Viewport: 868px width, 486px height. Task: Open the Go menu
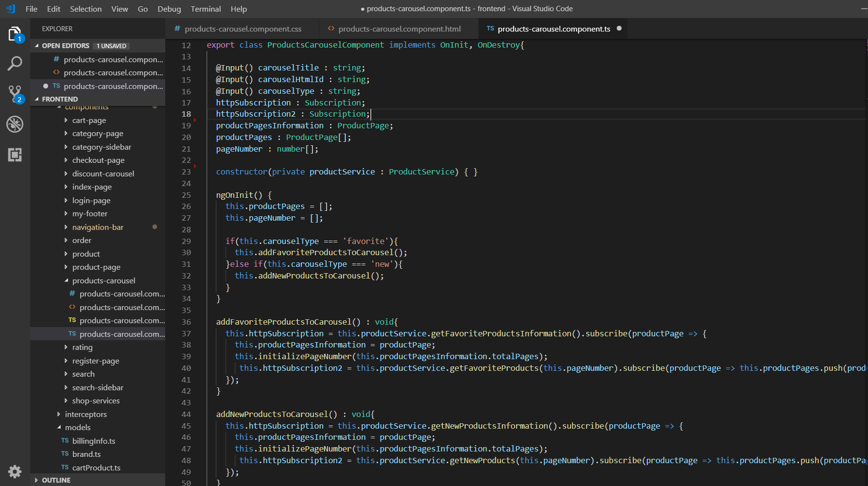click(x=143, y=9)
